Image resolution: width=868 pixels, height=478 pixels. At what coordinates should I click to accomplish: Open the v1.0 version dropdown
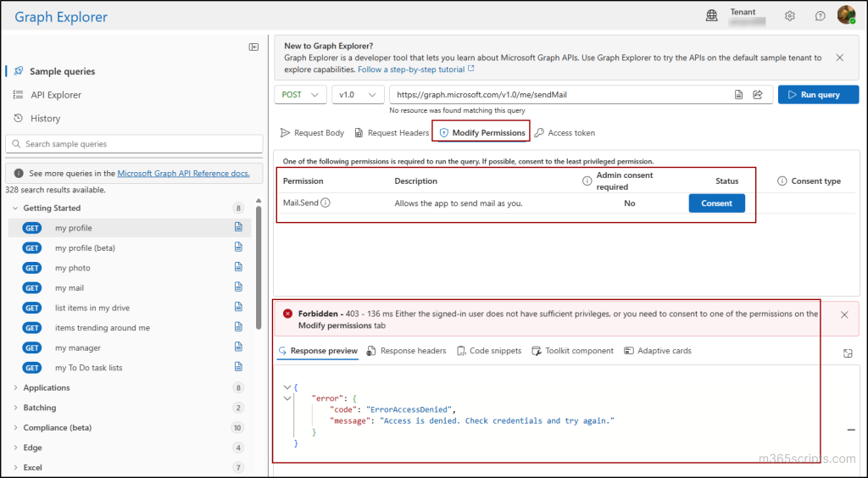(x=359, y=95)
